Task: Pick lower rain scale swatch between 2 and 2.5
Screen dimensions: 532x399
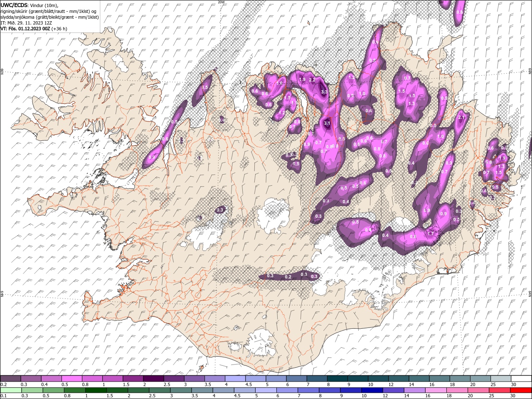Action: tap(138, 390)
